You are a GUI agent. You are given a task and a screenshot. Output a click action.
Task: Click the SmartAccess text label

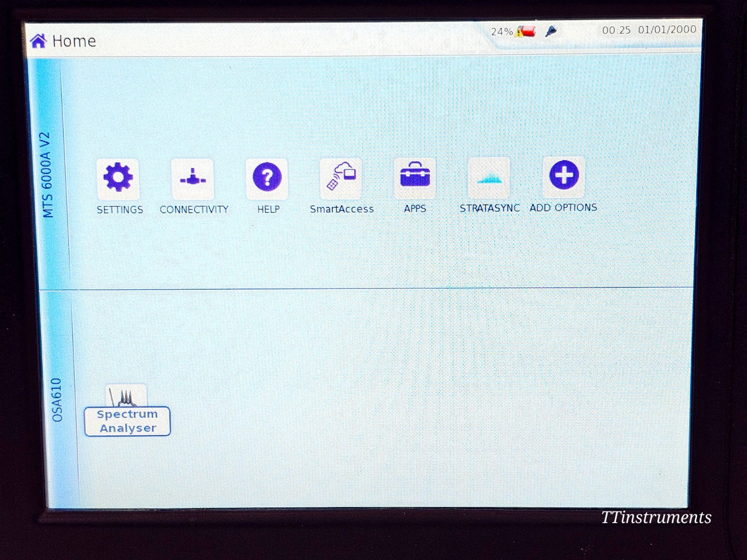[342, 209]
